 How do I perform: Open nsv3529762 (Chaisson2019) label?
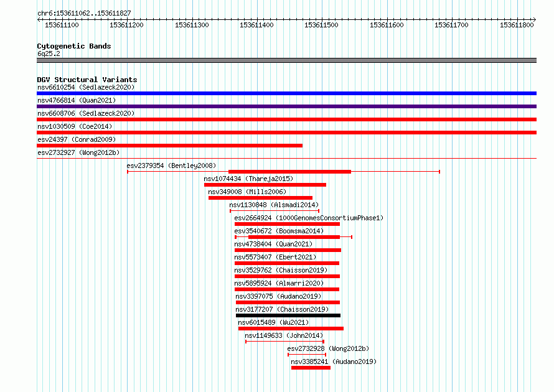(281, 270)
